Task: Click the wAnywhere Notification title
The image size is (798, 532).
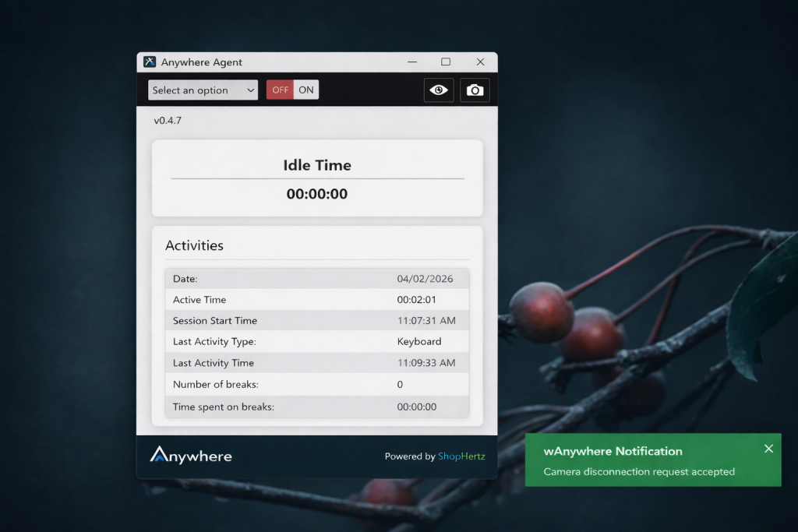Action: pyautogui.click(x=613, y=451)
